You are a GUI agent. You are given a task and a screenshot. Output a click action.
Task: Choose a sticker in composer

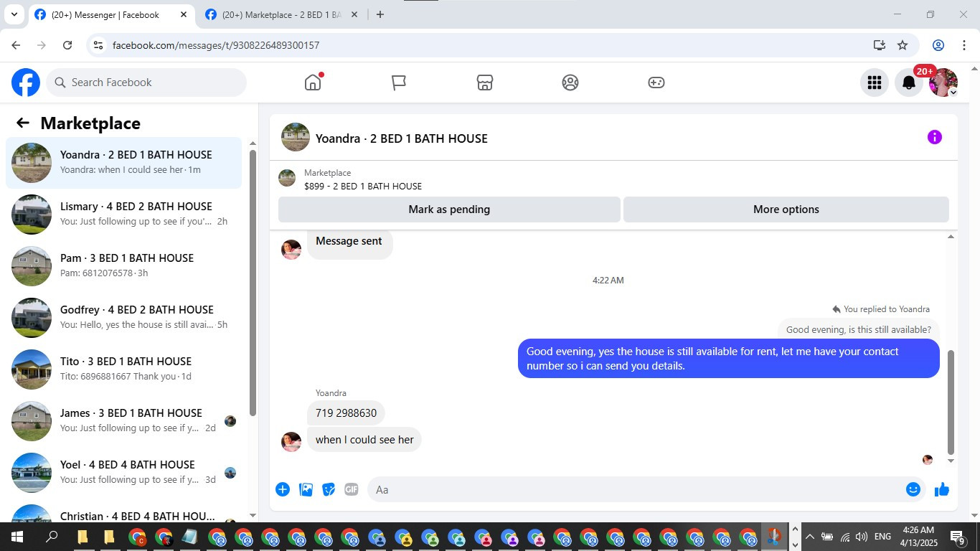329,489
